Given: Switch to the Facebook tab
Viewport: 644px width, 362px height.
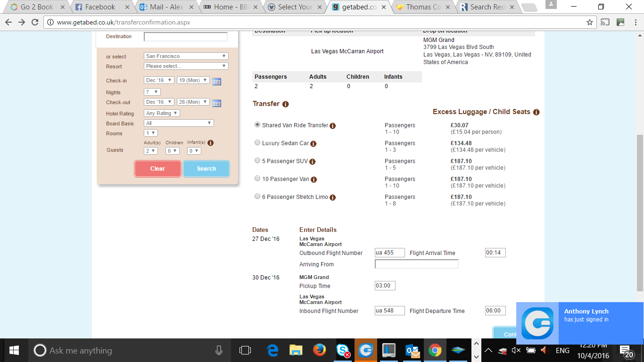Looking at the screenshot, I should tap(100, 7).
